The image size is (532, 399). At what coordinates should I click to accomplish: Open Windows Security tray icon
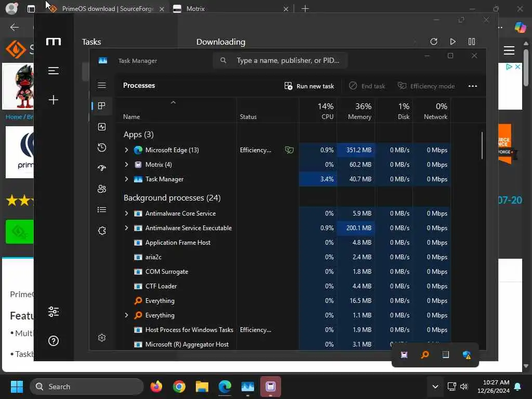pos(467,354)
